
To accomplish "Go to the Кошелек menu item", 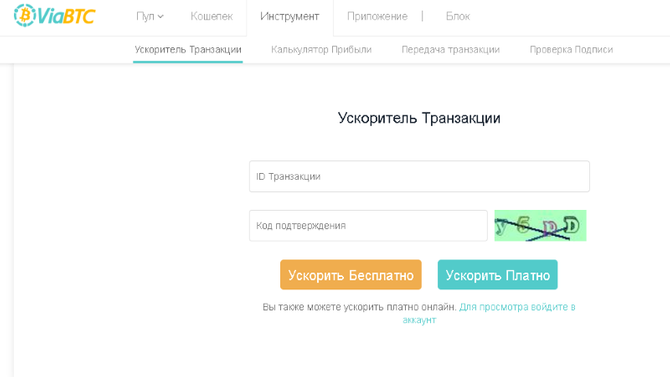I will click(x=212, y=16).
